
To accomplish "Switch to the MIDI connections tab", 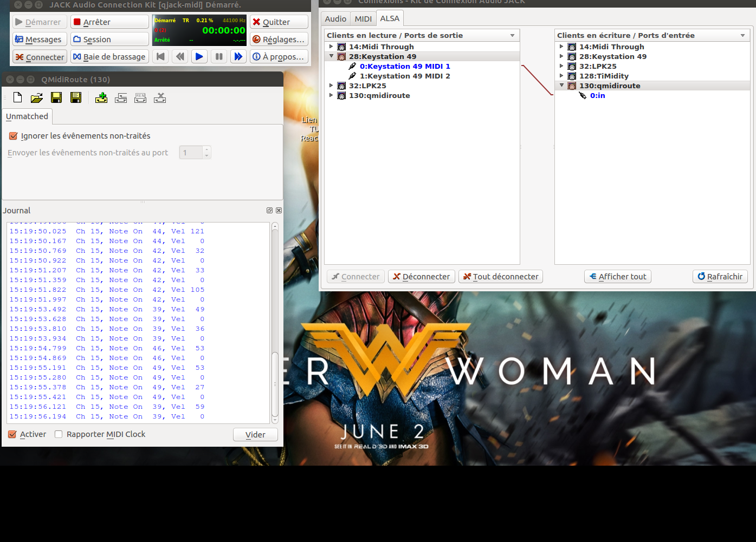I will click(363, 19).
